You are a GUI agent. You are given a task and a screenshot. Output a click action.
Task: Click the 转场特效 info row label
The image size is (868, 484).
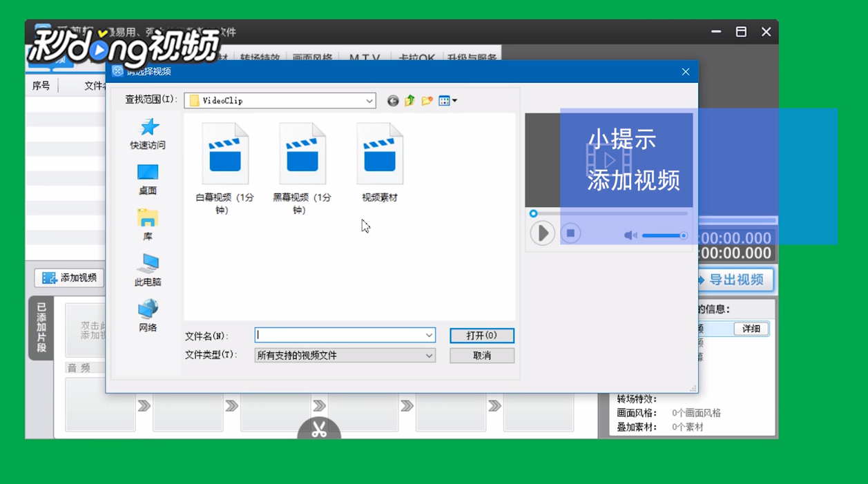(637, 399)
